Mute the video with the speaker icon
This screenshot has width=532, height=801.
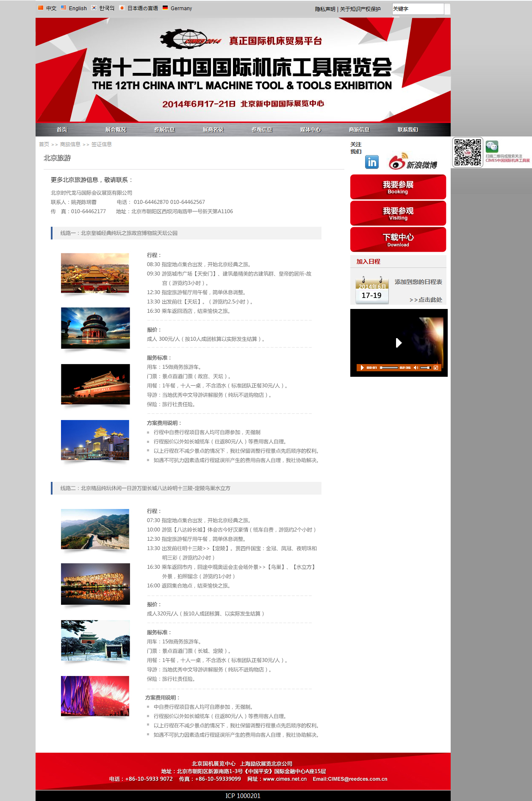(416, 367)
